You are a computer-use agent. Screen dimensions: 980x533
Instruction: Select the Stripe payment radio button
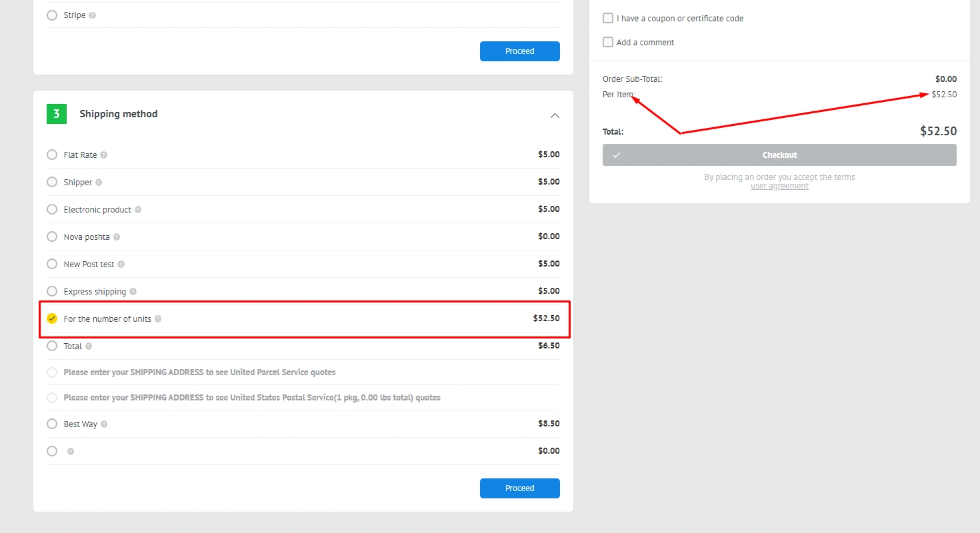pos(52,15)
